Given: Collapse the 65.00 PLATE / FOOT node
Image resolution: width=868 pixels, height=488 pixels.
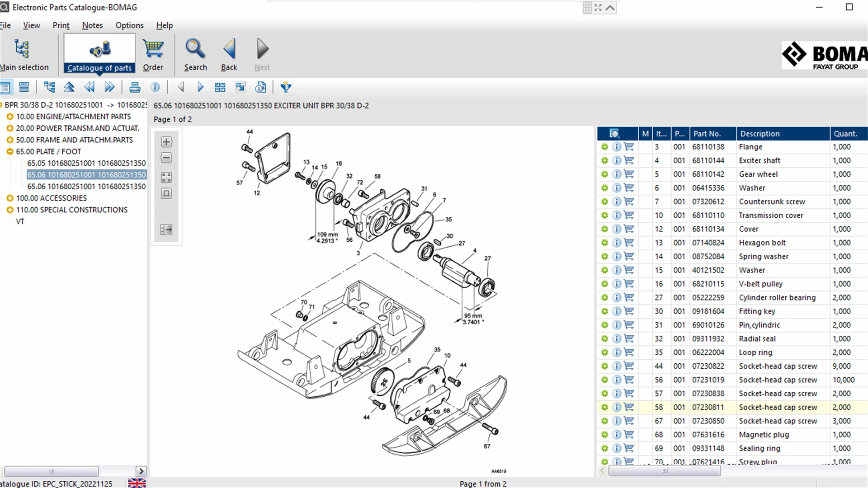Looking at the screenshot, I should [x=9, y=152].
